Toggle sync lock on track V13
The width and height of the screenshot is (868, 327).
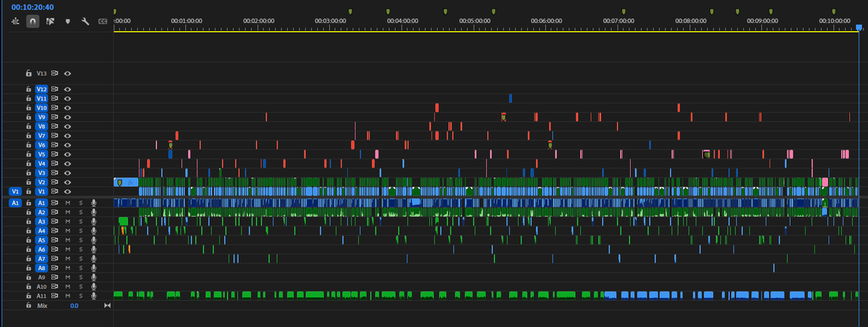(54, 73)
